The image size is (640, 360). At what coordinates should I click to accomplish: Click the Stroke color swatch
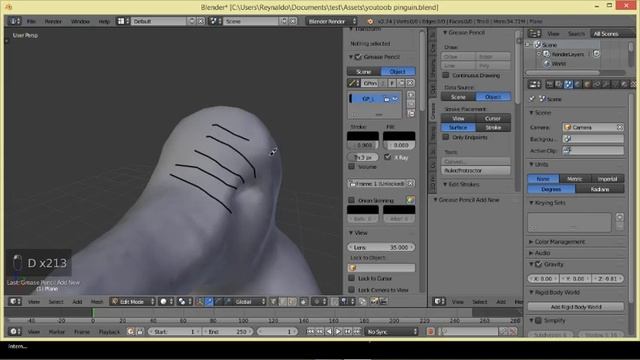coord(362,136)
